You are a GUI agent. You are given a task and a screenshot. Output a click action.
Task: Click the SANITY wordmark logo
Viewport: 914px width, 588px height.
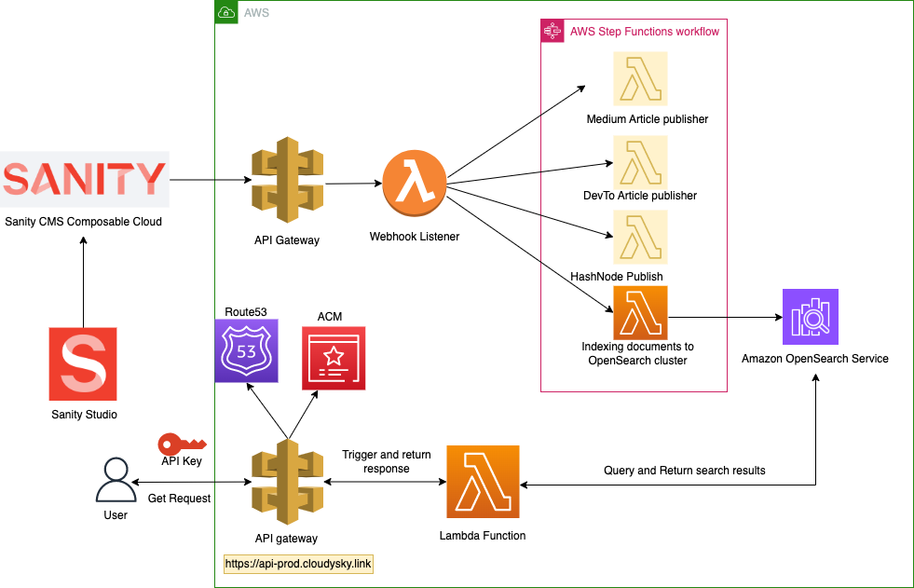[x=84, y=179]
